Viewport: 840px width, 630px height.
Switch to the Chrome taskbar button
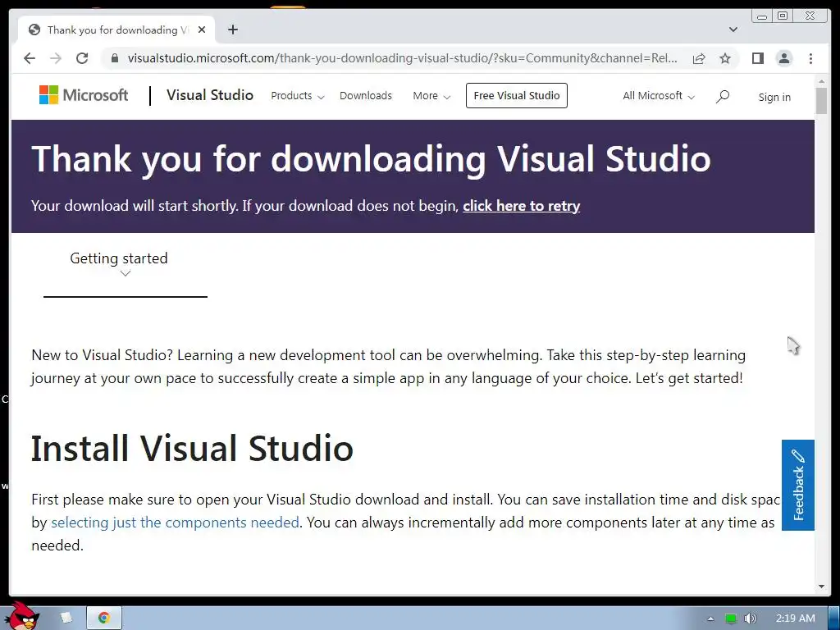(x=104, y=618)
